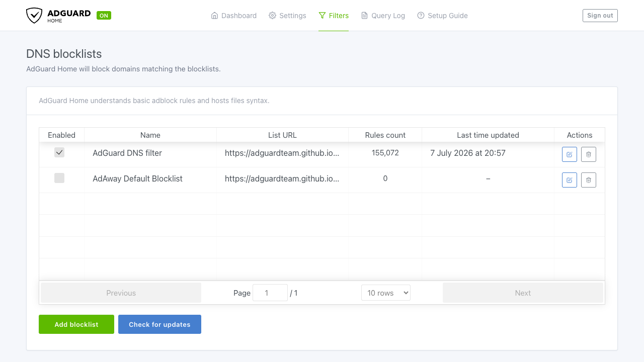Edit the AdAway Default Blocklist entry

click(x=570, y=180)
